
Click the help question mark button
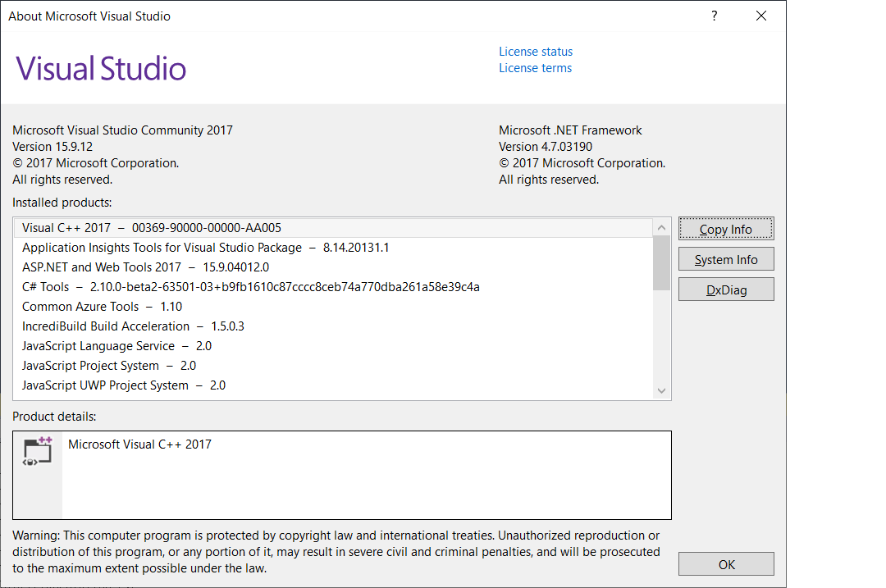(715, 16)
